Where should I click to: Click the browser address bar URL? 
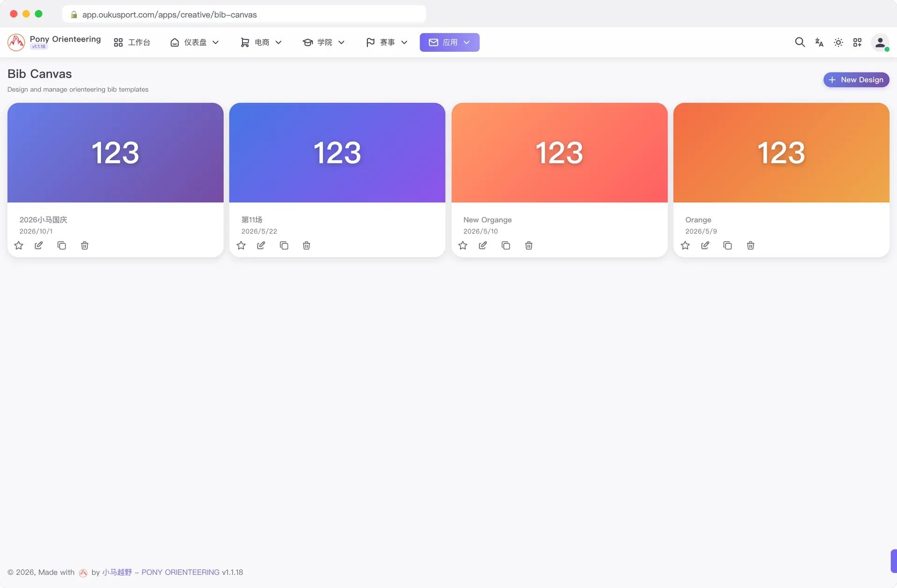[x=244, y=14]
